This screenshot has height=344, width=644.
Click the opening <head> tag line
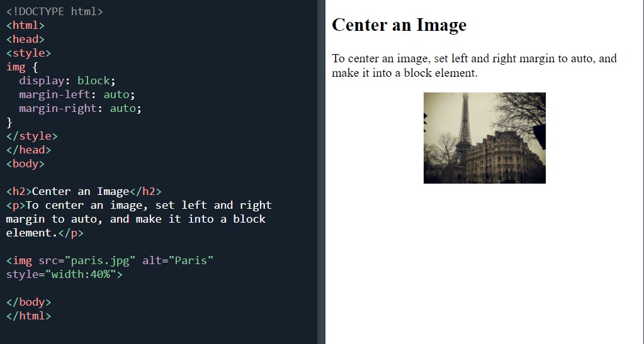point(25,40)
